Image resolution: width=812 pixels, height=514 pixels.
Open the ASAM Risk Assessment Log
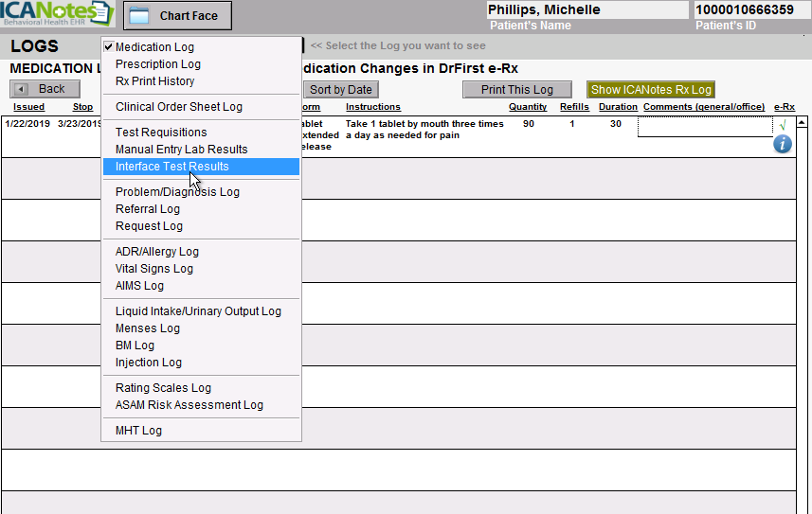(x=189, y=405)
